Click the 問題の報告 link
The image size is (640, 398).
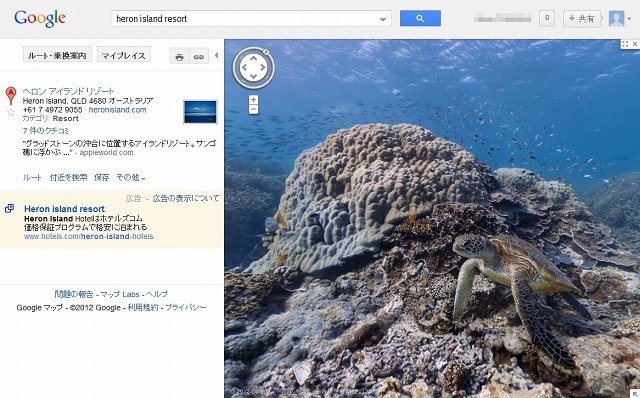(x=74, y=294)
